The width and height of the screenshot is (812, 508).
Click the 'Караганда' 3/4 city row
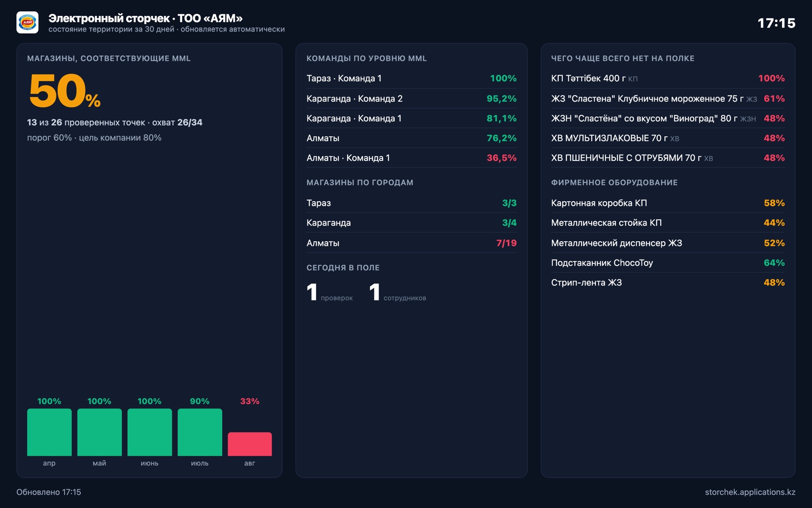pyautogui.click(x=412, y=223)
